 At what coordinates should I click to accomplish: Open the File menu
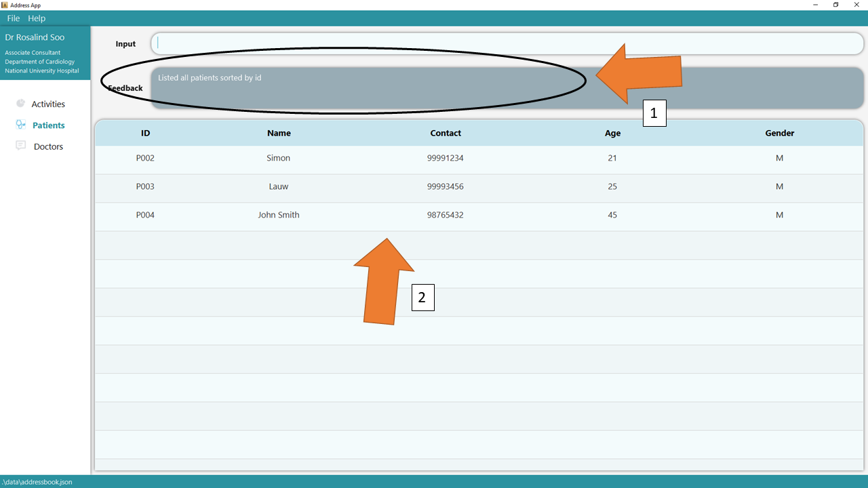click(x=14, y=18)
